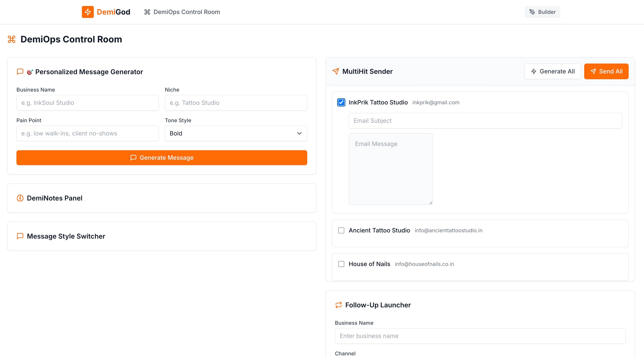
Task: Click the DemiGod lightning logo icon
Action: coord(88,12)
